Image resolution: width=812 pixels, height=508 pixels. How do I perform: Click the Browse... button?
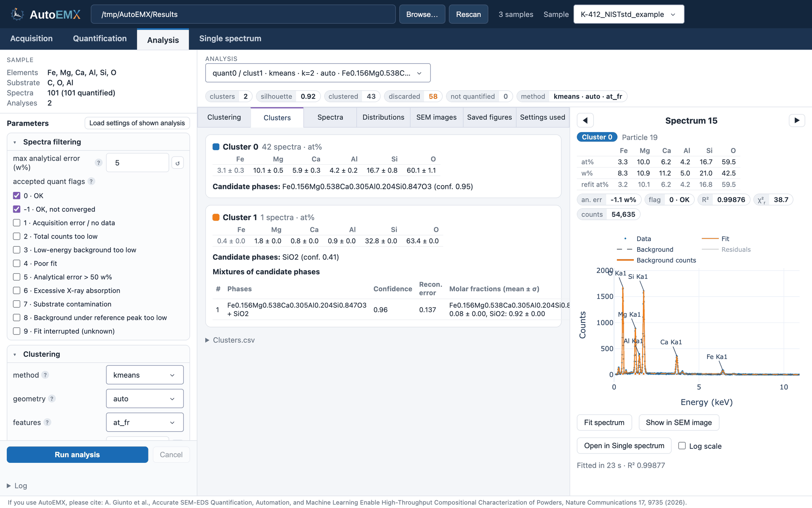(x=422, y=14)
